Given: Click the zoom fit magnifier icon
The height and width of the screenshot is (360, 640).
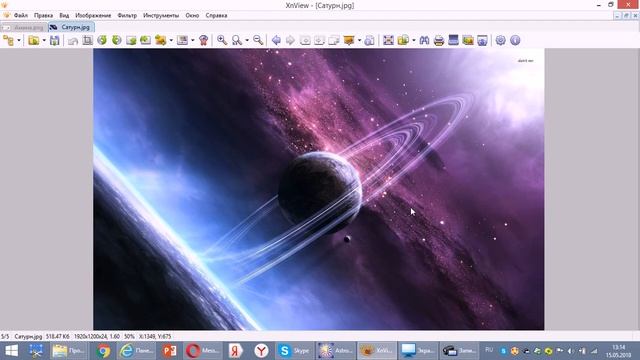Looking at the screenshot, I should pos(237,40).
